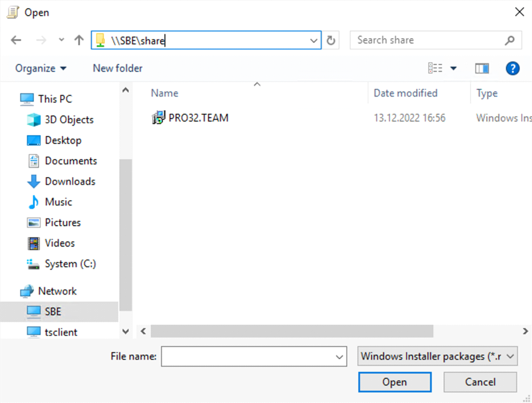Go up one folder level
Image resolution: width=532 pixels, height=403 pixels.
79,40
